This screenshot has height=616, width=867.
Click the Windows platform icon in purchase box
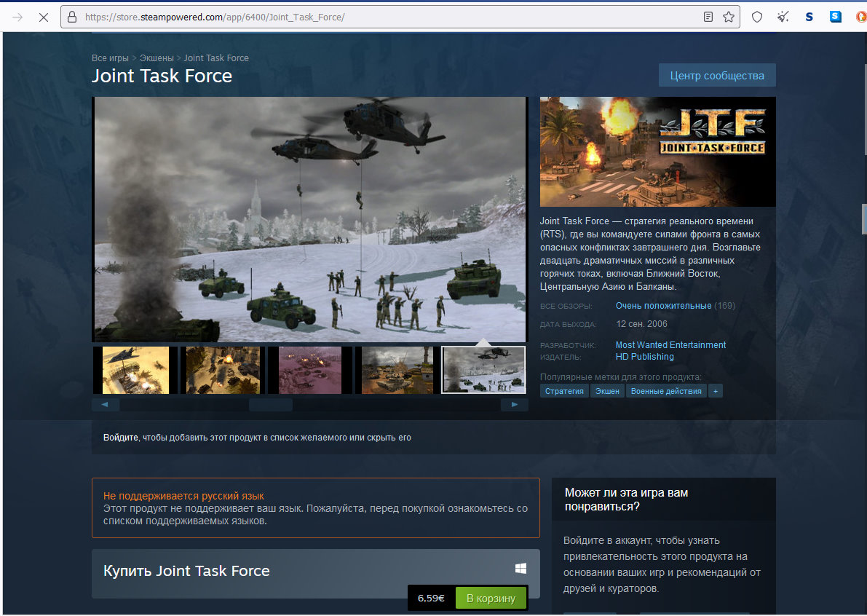click(521, 569)
